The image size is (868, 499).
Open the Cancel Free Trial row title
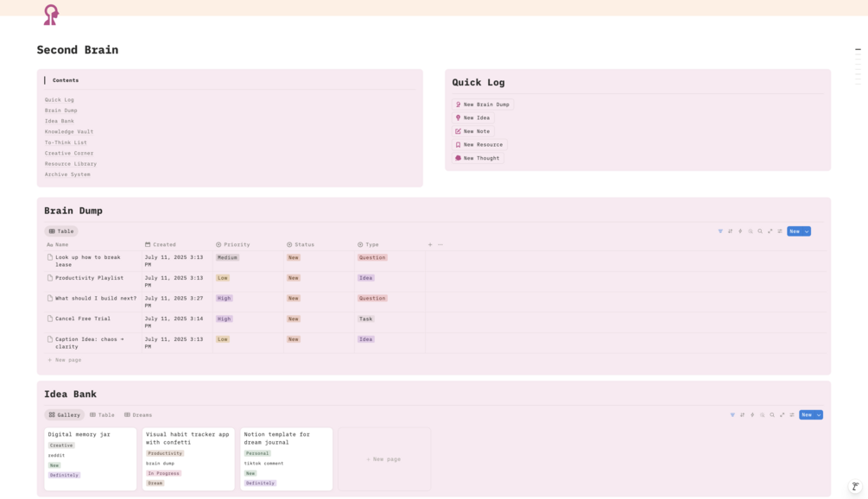(83, 319)
